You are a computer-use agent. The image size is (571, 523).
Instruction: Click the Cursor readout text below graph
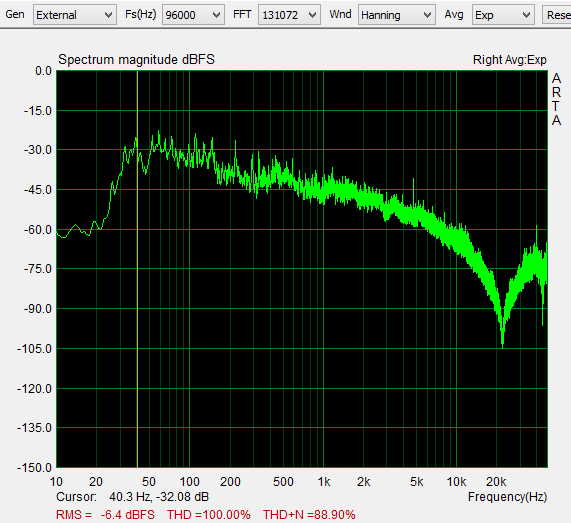tap(133, 497)
